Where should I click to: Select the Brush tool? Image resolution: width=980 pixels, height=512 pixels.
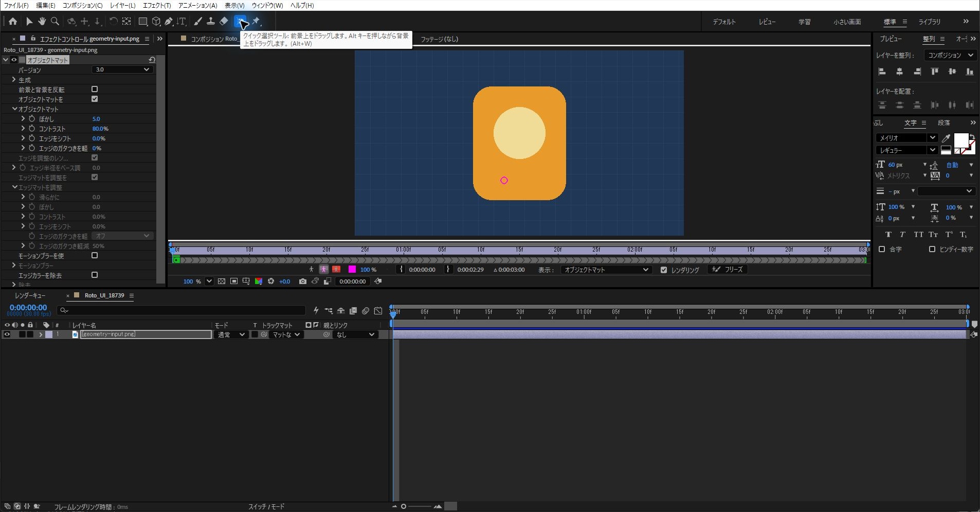[198, 22]
